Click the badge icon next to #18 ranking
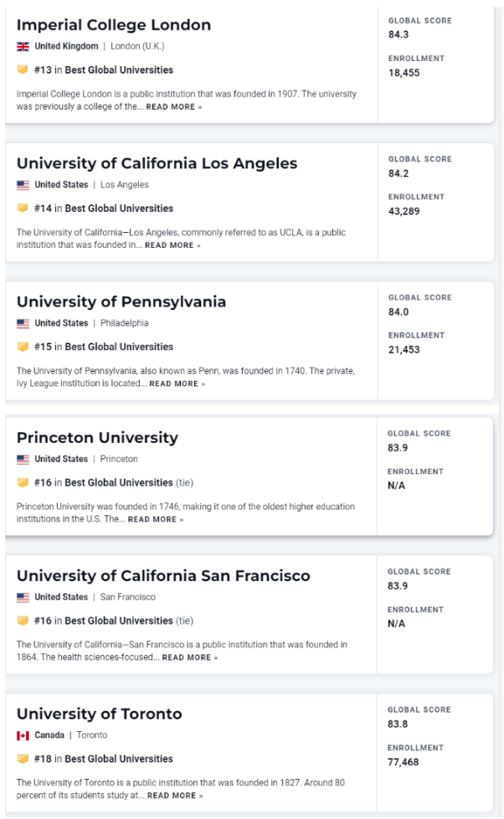Image resolution: width=504 pixels, height=819 pixels. point(23,759)
